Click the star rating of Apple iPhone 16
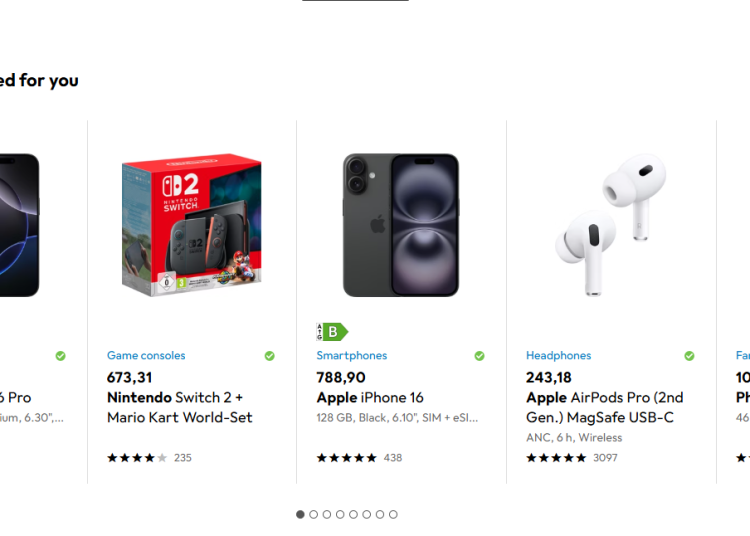 pyautogui.click(x=347, y=458)
